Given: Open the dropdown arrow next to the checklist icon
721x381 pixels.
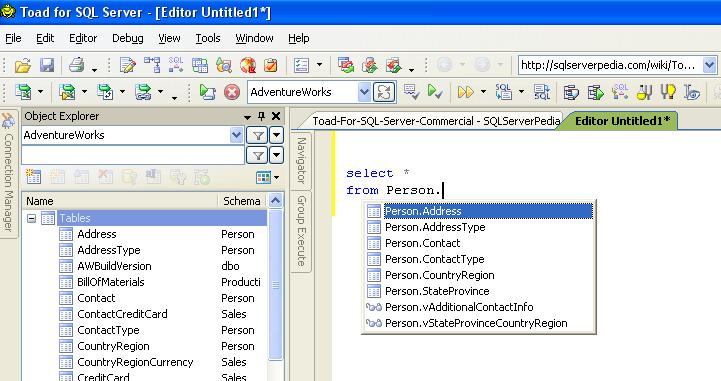Looking at the screenshot, I should pos(320,65).
